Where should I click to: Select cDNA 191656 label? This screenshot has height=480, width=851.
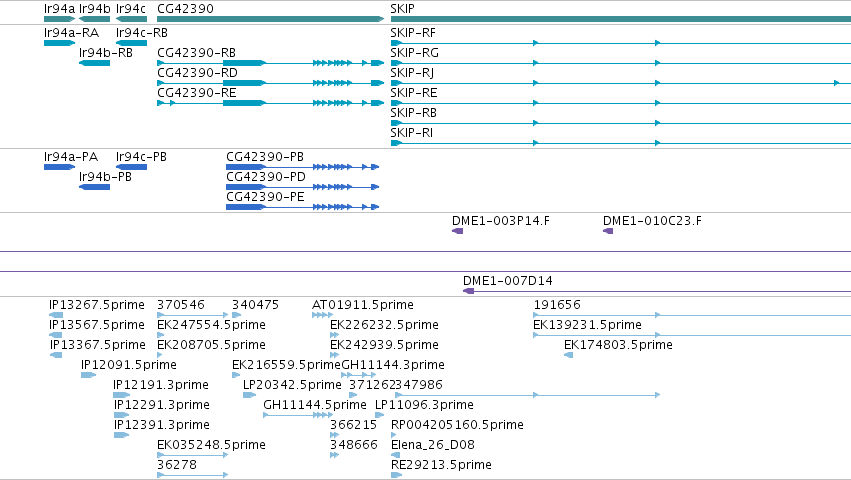coord(557,305)
